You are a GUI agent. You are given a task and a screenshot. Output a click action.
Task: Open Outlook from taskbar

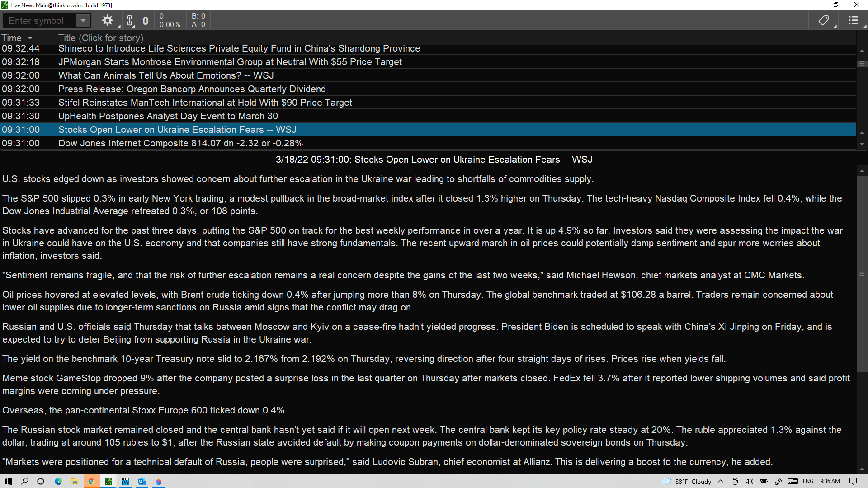point(142,481)
